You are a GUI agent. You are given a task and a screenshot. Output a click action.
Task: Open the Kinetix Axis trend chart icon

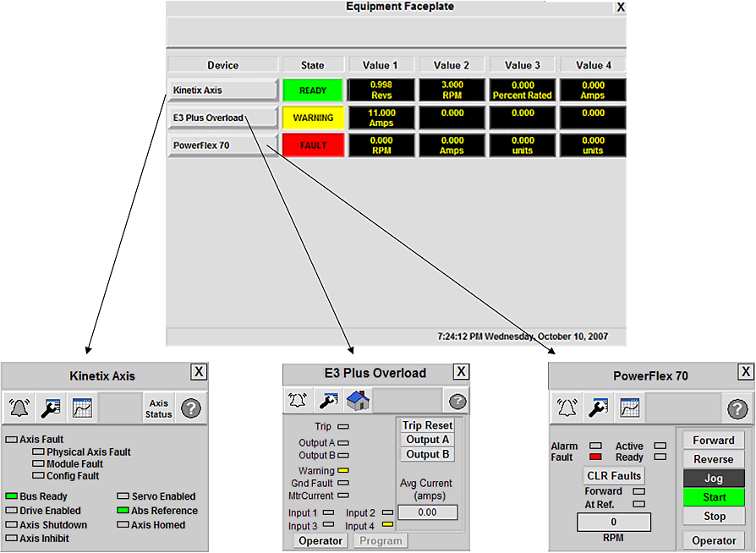82,408
